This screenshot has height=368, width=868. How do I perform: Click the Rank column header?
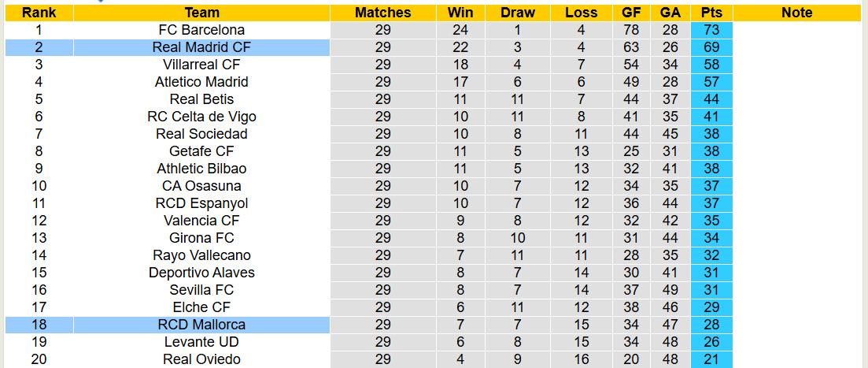37,13
